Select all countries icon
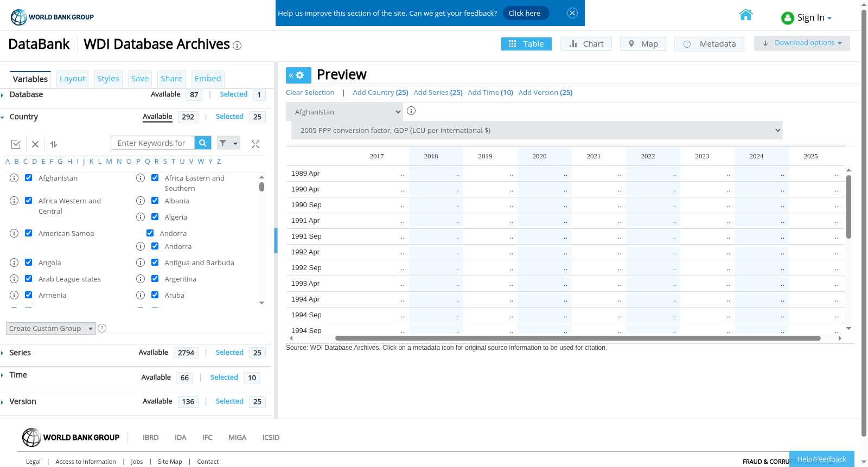The width and height of the screenshot is (868, 467). tap(16, 144)
